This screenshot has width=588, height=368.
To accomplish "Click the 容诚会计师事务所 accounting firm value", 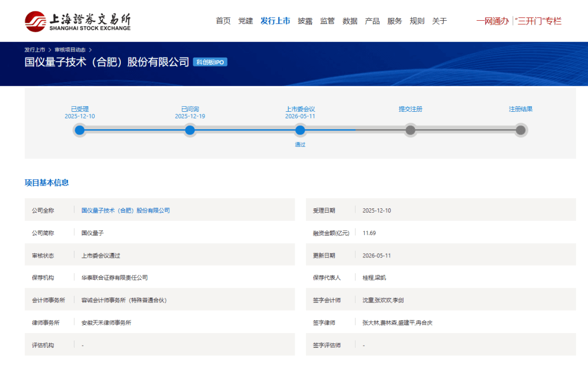I will pyautogui.click(x=124, y=300).
